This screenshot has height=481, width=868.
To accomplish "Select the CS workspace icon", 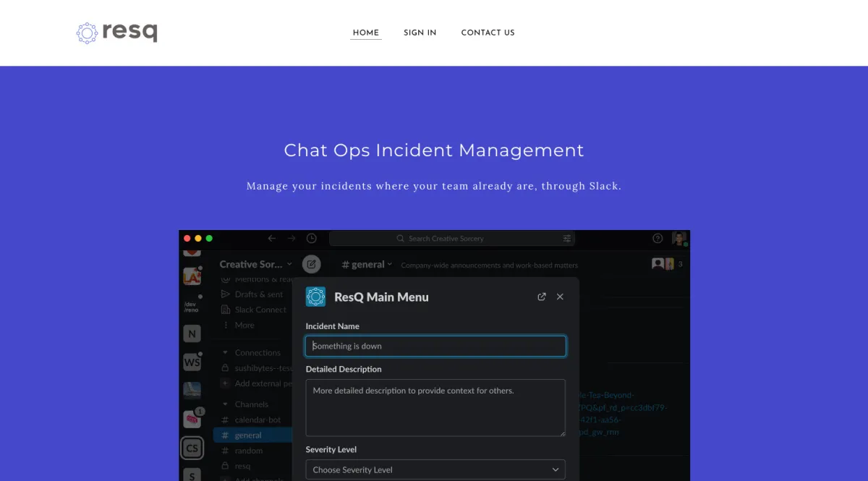I will [192, 448].
